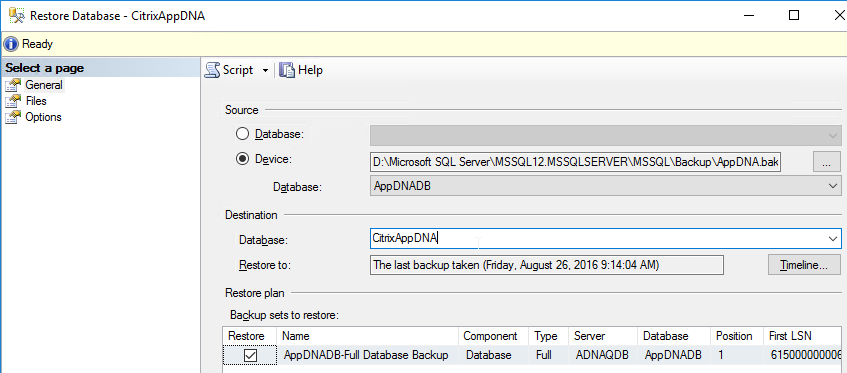Open the Options page
The height and width of the screenshot is (373, 847).
coord(43,117)
